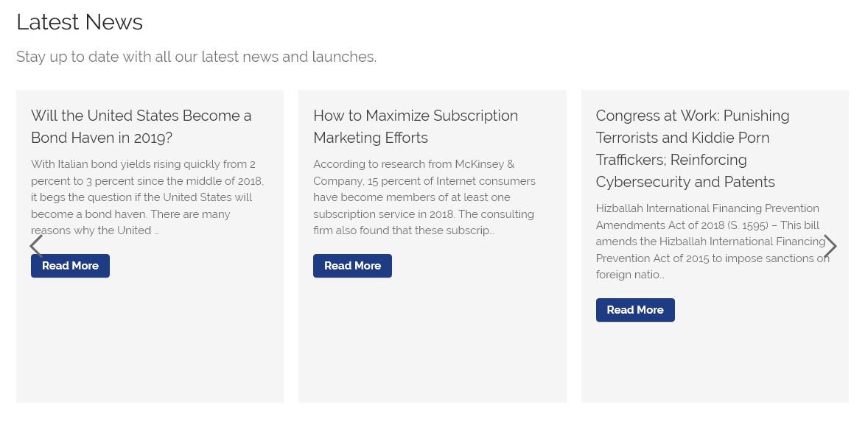Click the 'Stay up to date' subtitle
This screenshot has height=430, width=868.
[197, 57]
